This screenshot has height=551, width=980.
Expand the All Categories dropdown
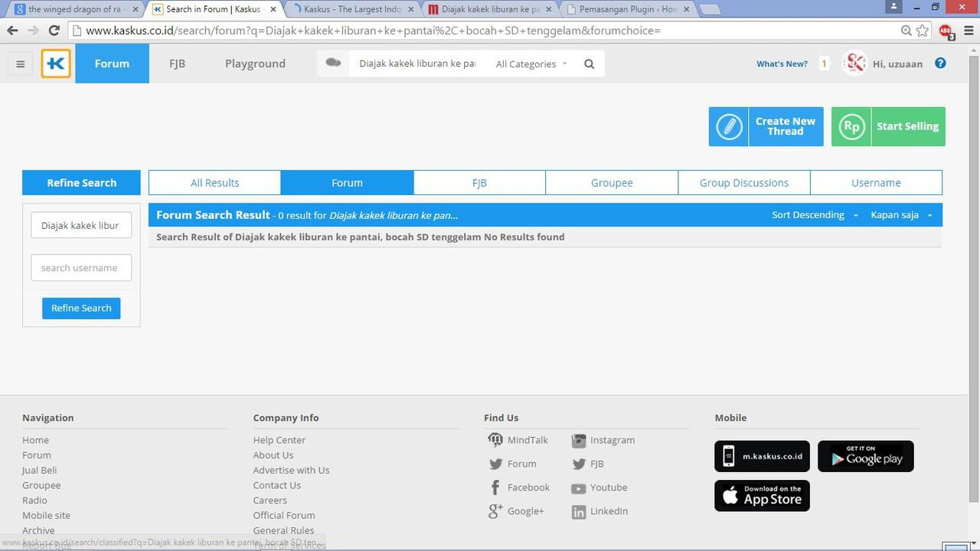[x=531, y=64]
